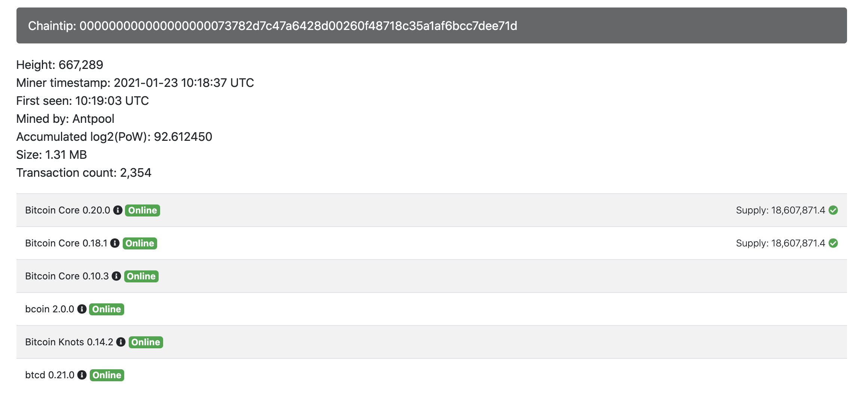The width and height of the screenshot is (868, 394).
Task: Click green supply checkmark for Bitcoin Core 0.20.0
Action: click(833, 210)
